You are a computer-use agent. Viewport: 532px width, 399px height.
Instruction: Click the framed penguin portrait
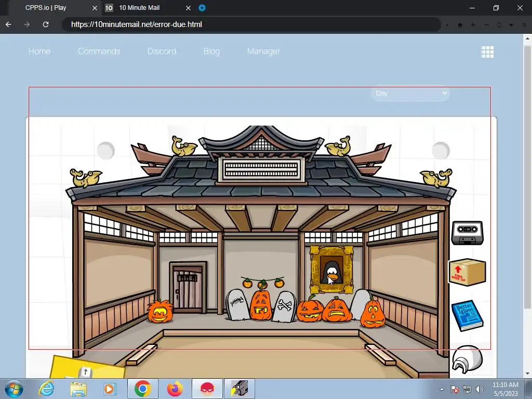pos(332,270)
